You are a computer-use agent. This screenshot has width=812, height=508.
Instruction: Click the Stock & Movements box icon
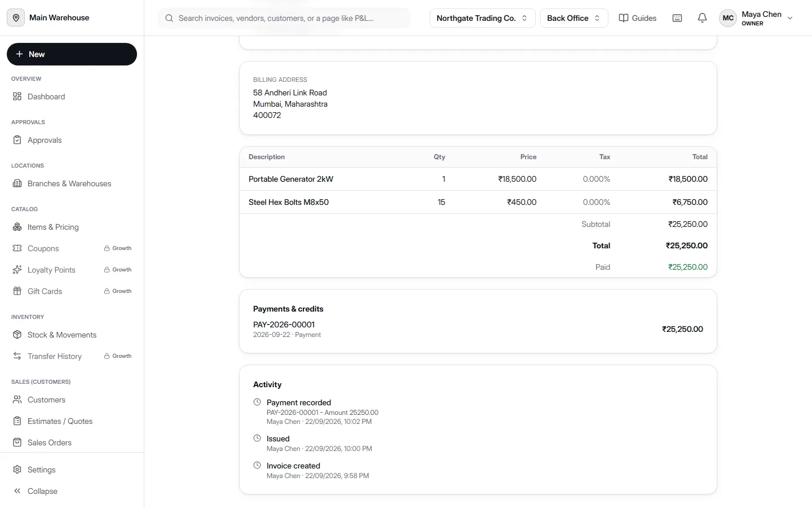17,335
